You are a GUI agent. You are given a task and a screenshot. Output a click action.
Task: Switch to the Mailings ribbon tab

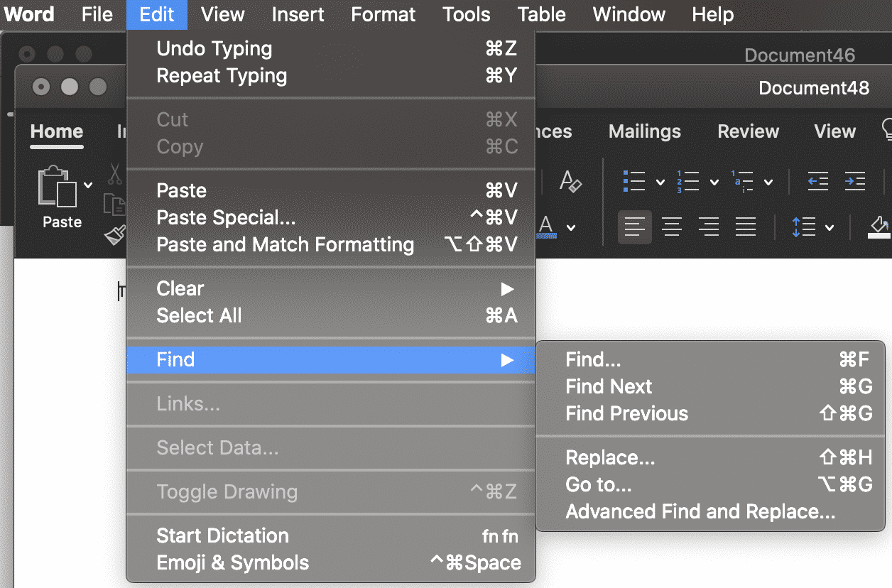point(644,131)
